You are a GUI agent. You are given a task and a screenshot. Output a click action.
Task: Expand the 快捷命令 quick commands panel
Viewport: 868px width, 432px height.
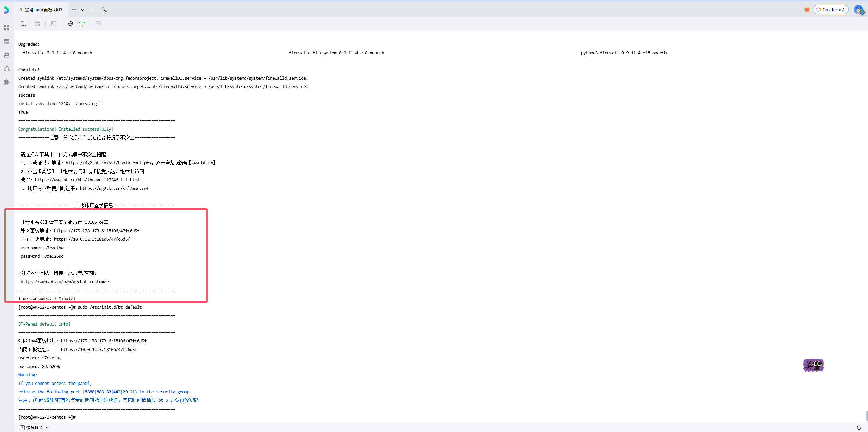pos(34,427)
